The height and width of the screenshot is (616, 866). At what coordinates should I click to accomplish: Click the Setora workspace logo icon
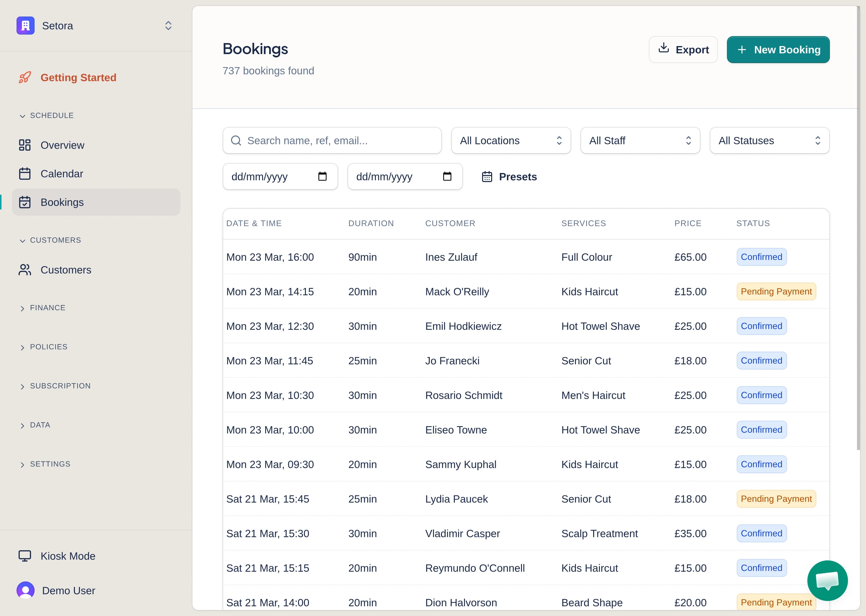pyautogui.click(x=25, y=25)
